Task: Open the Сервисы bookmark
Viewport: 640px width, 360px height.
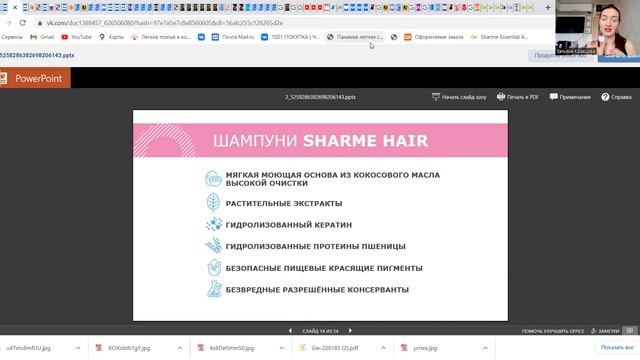Action: (x=12, y=37)
